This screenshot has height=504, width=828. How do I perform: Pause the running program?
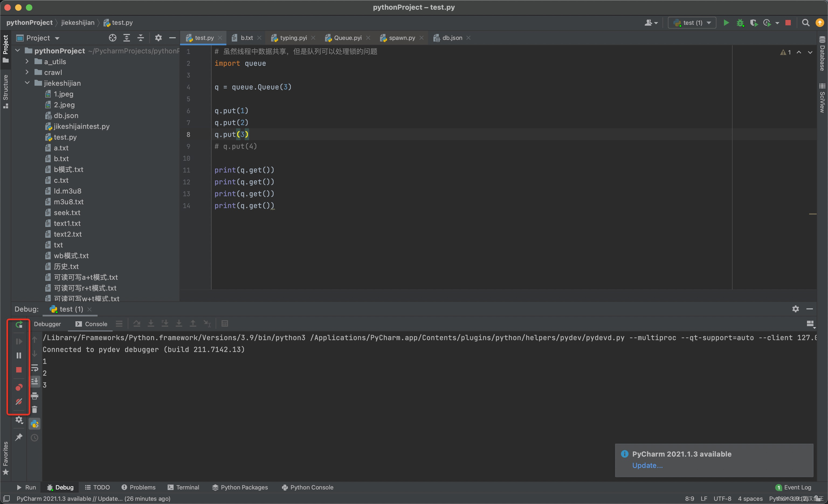[19, 355]
